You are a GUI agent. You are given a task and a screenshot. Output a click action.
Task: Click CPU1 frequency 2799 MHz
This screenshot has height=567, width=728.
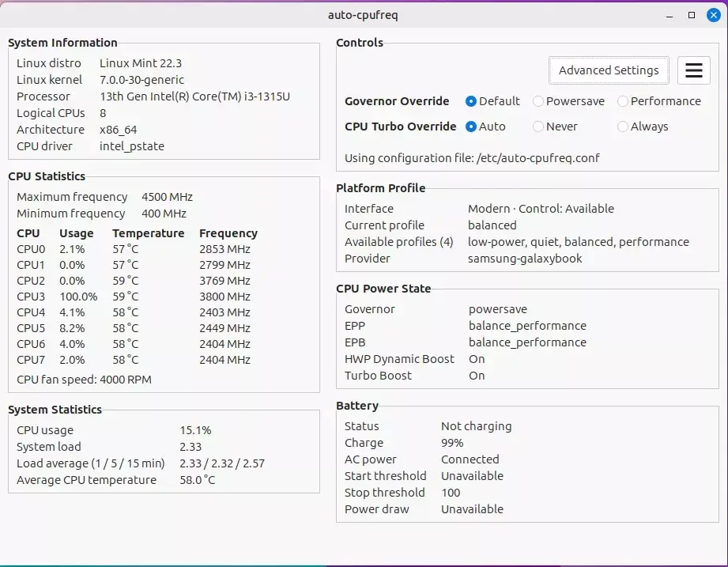(x=224, y=265)
